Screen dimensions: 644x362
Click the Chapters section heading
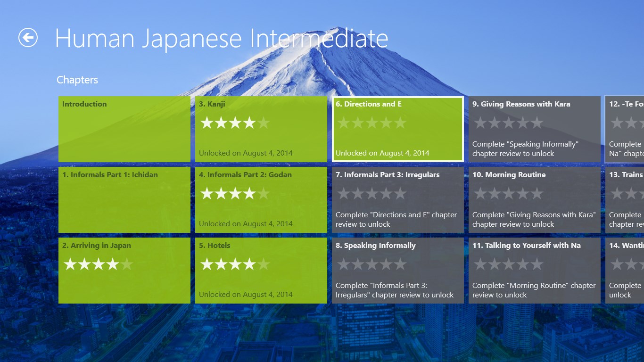(x=77, y=80)
